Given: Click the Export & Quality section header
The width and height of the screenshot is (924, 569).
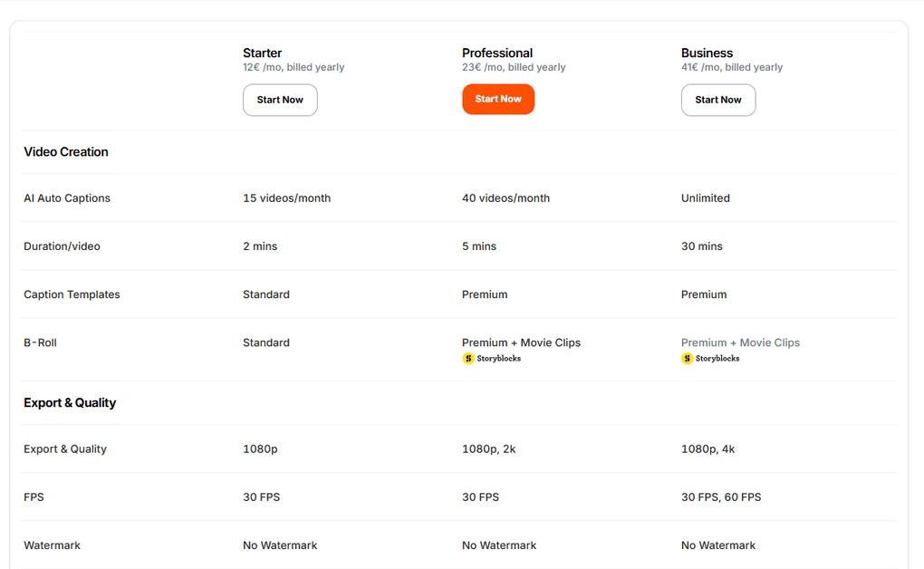Looking at the screenshot, I should click(x=70, y=403).
